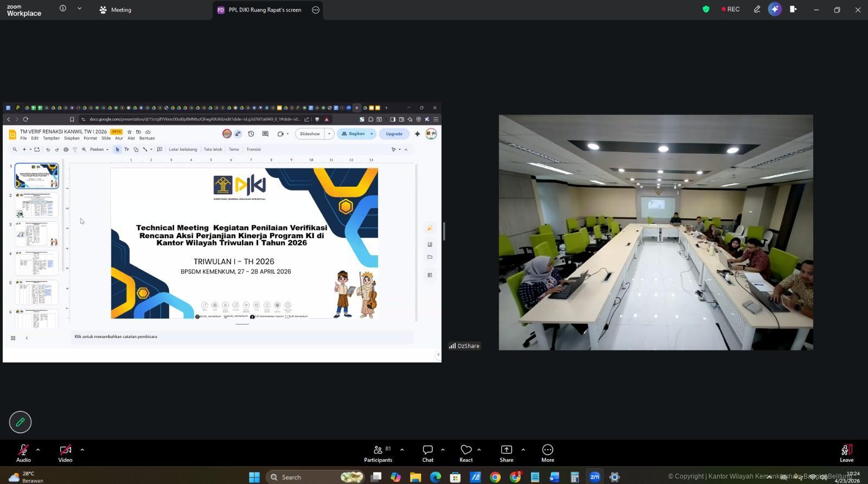Click the green annotation pencil button
868x484 pixels.
20,422
